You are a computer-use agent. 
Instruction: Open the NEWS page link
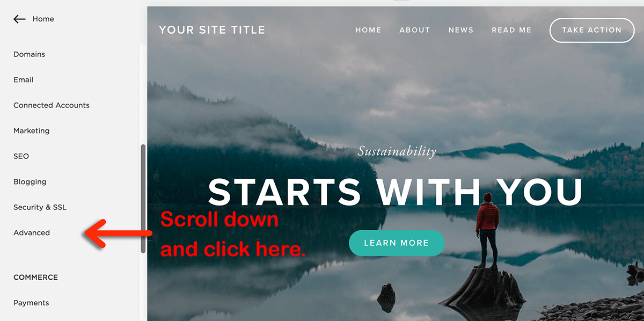click(x=461, y=30)
